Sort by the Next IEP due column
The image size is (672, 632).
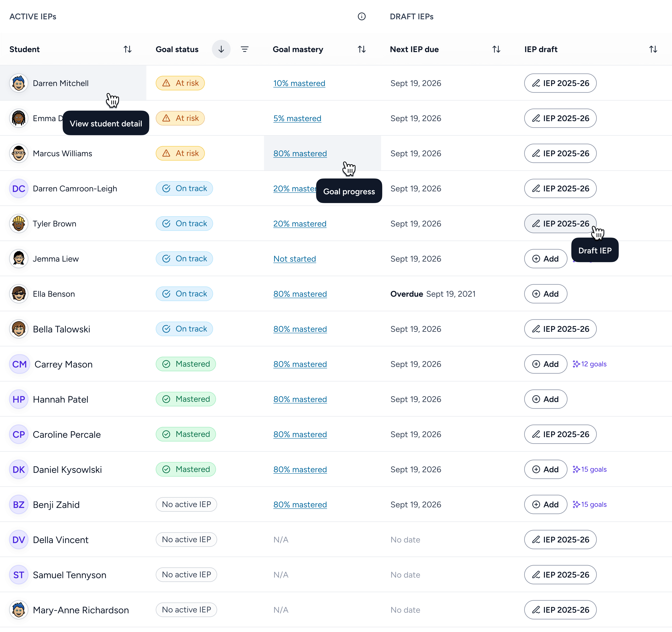click(x=496, y=49)
